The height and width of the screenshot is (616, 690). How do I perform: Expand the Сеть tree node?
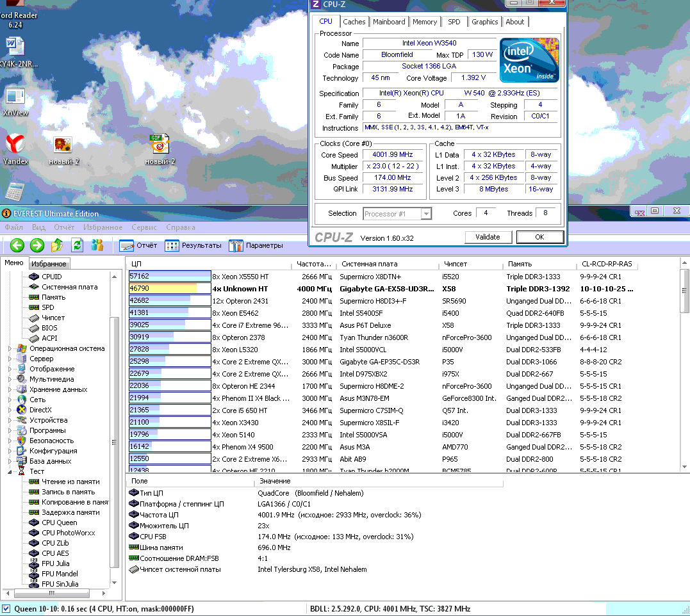[10, 400]
